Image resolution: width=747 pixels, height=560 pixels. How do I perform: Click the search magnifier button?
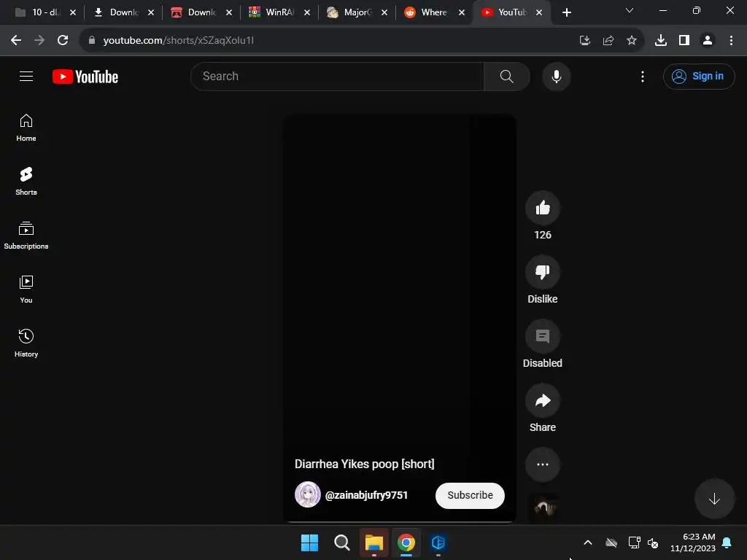(x=507, y=76)
